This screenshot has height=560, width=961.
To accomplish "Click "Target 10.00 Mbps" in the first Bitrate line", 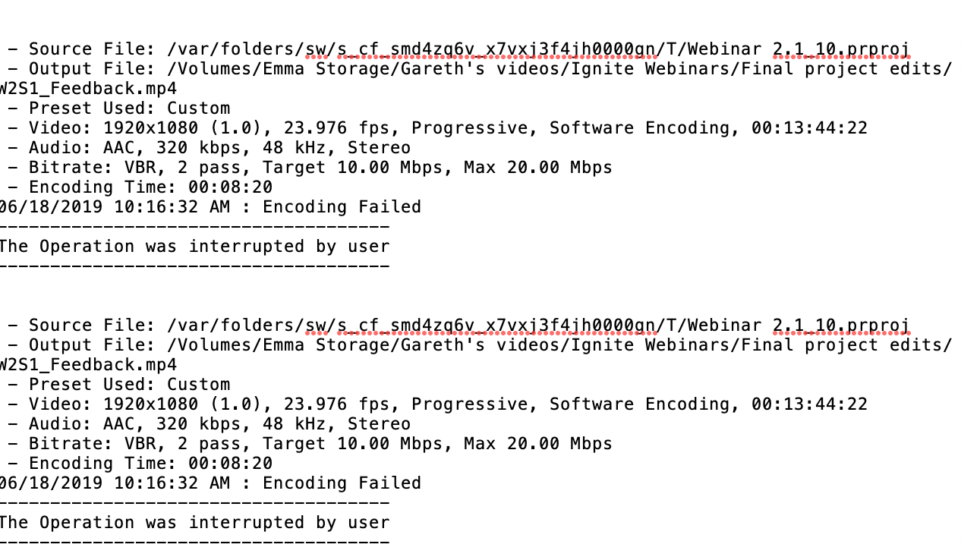I will pyautogui.click(x=352, y=168).
